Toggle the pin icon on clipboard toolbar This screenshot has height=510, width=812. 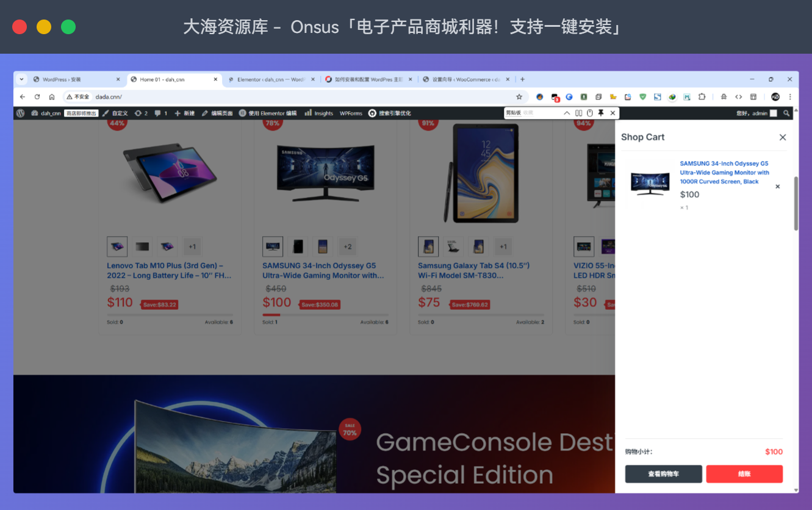click(x=601, y=113)
